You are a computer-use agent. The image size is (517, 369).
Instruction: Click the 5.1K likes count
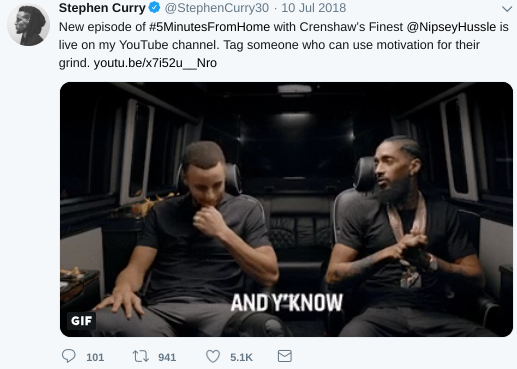click(x=241, y=357)
